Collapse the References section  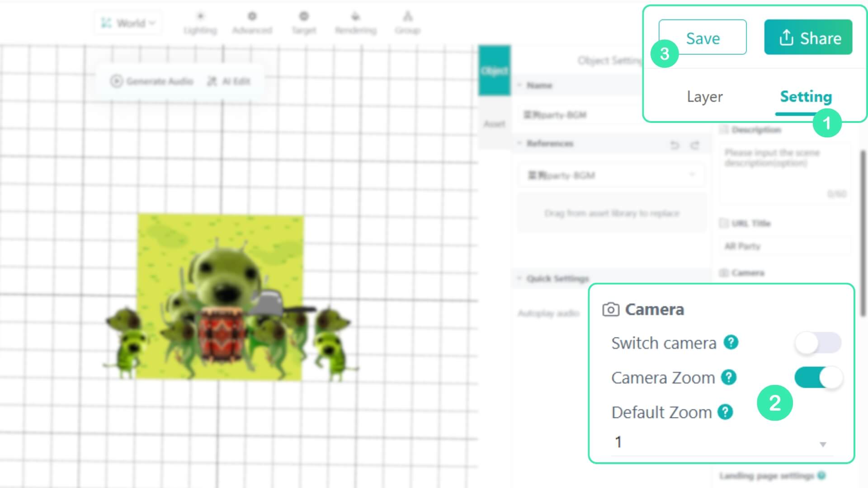(x=519, y=143)
